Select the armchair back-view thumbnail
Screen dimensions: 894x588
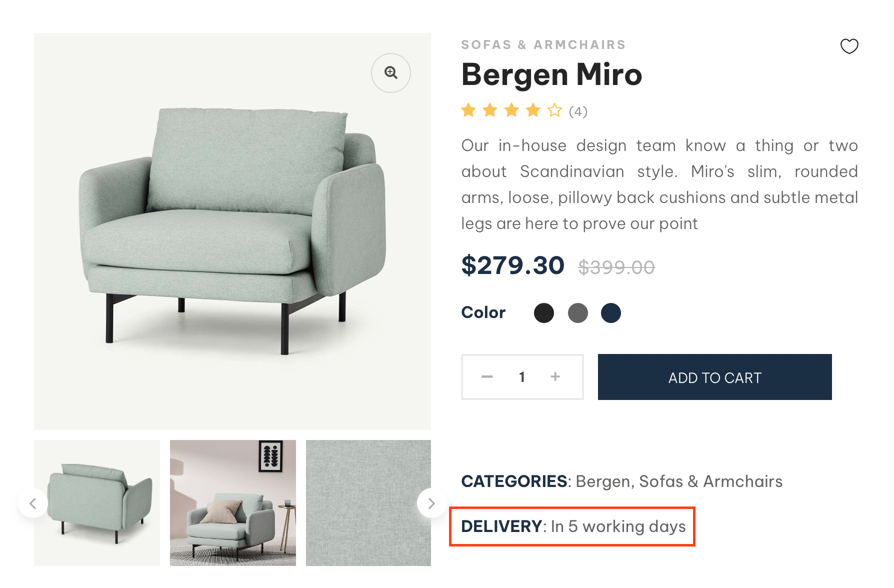97,503
